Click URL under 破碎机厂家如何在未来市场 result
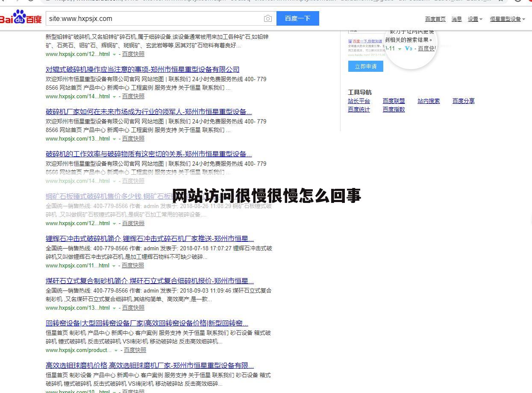This screenshot has height=393, width=532. tap(78, 138)
